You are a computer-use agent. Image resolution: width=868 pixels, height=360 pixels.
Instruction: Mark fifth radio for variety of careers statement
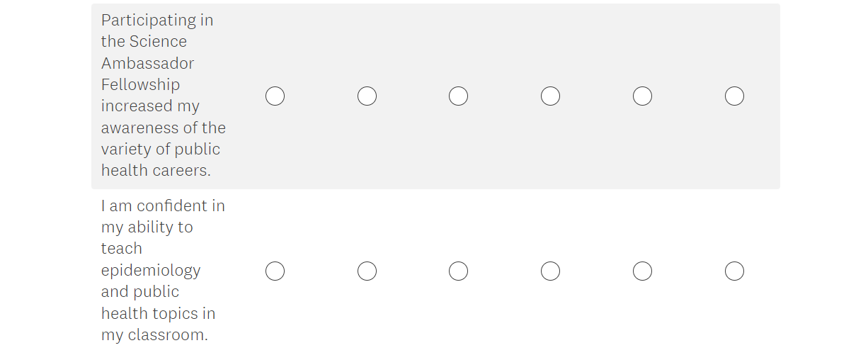(x=642, y=96)
